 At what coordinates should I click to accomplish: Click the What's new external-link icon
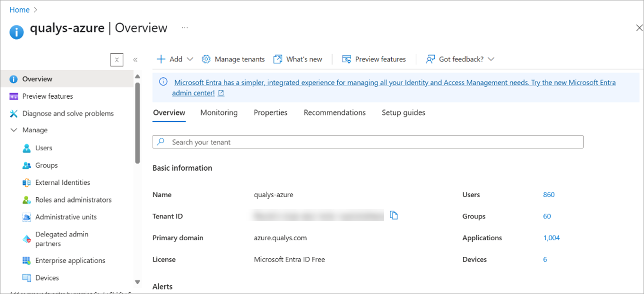(277, 59)
